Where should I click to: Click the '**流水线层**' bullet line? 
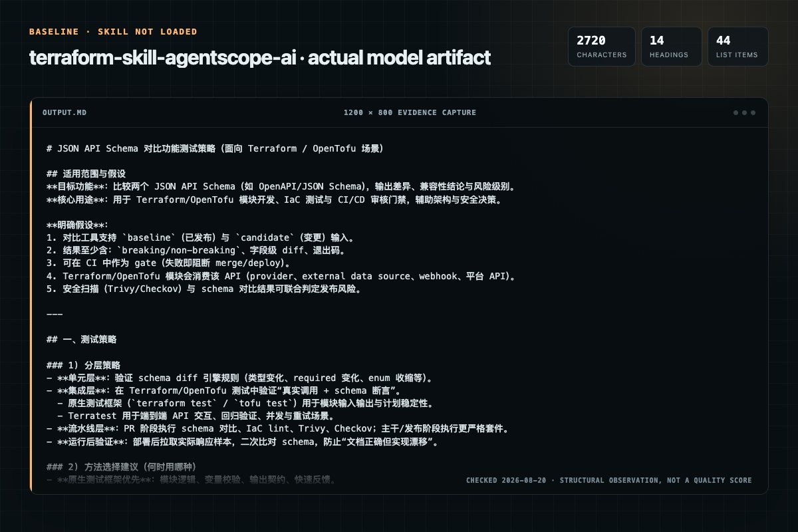(279, 429)
